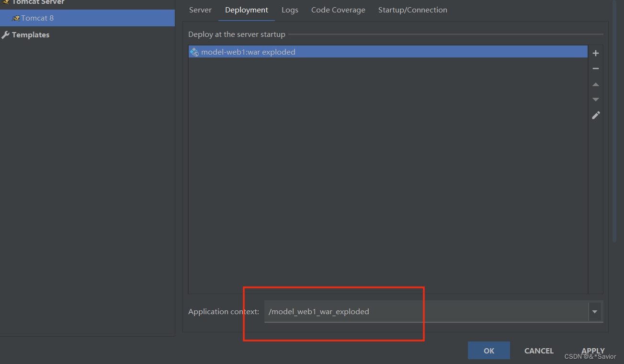Click the Tomcat 8 configuration icon

point(16,18)
